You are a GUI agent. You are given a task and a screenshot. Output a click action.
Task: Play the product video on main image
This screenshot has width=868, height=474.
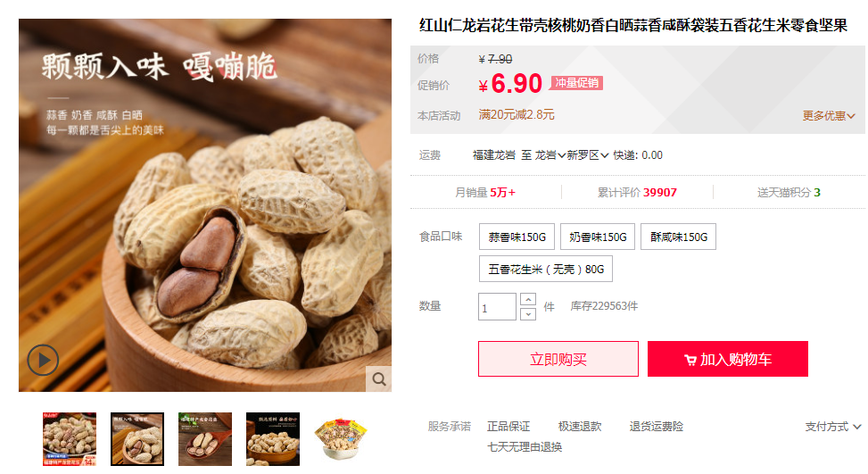point(43,360)
